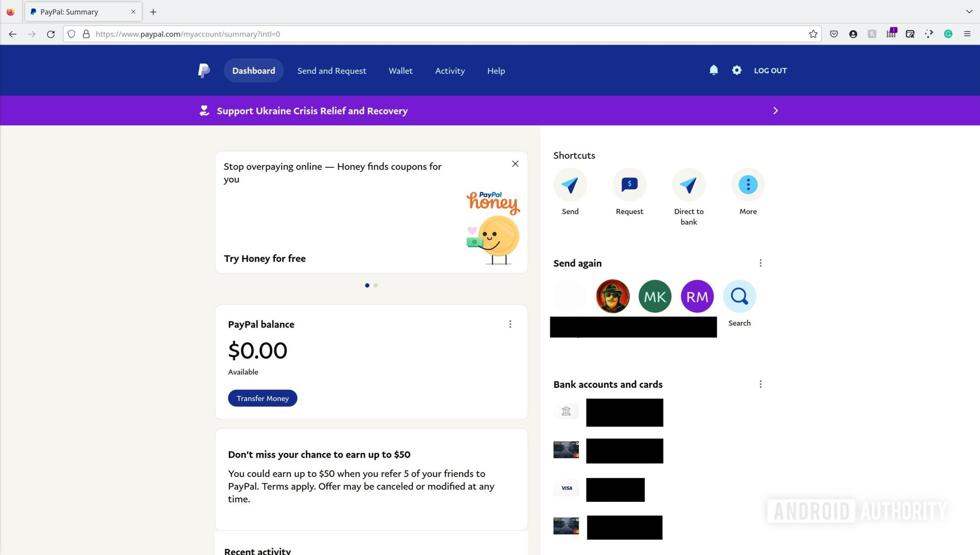Click the Activity navigation tab
980x555 pixels.
coord(450,70)
